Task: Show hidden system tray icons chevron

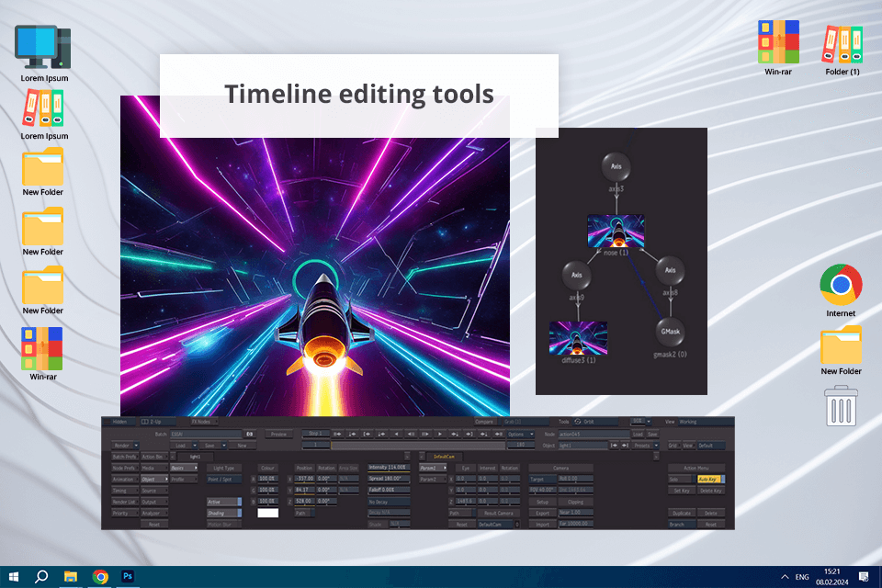Action: click(x=785, y=577)
